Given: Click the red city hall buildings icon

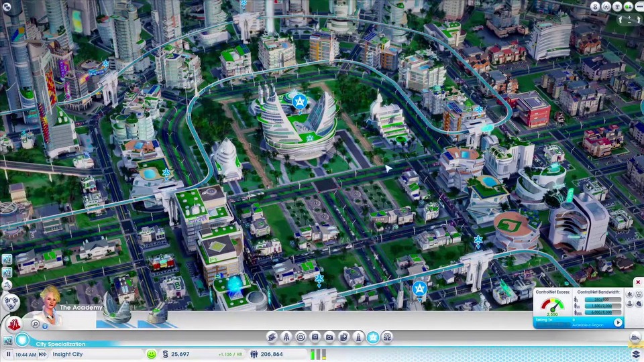Looking at the screenshot, I should (14, 324).
